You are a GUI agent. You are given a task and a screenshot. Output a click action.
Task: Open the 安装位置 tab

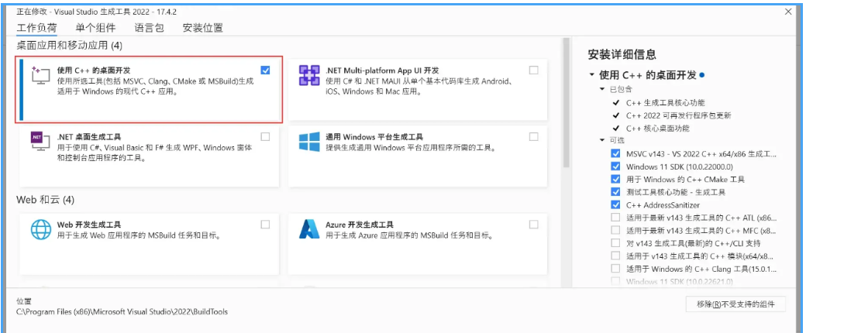202,28
